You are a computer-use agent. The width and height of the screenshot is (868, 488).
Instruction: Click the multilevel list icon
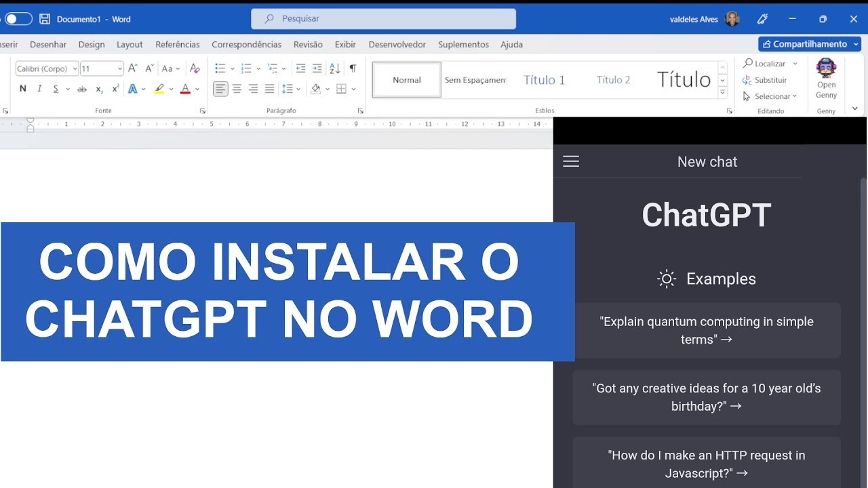click(273, 68)
